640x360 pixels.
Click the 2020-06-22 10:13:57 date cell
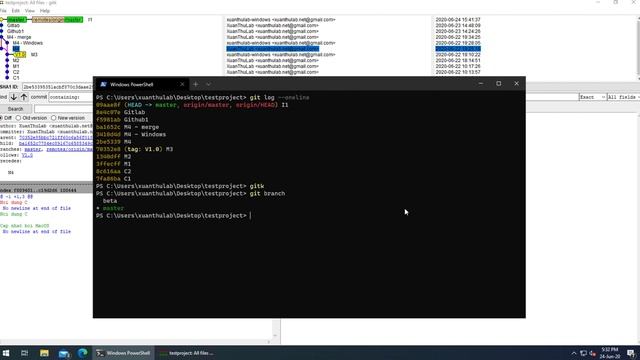tap(458, 72)
